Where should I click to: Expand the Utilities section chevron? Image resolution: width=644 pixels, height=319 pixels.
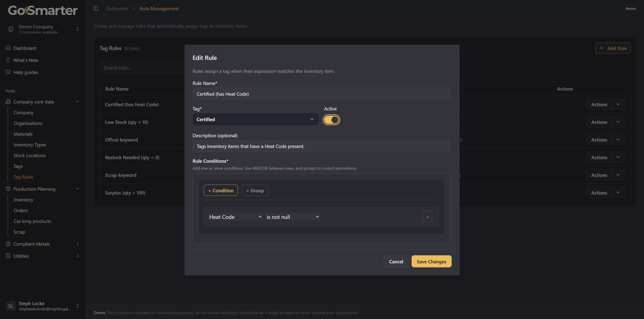(77, 256)
